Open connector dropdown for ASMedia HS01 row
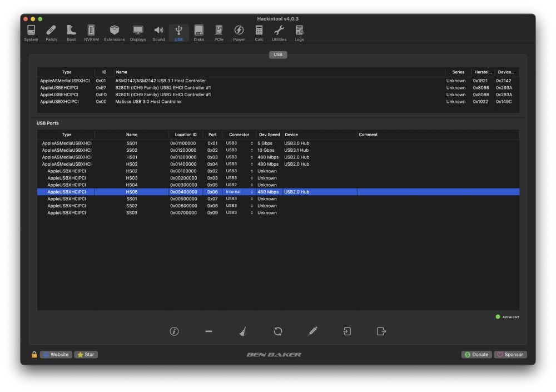556x392 pixels. pyautogui.click(x=239, y=157)
